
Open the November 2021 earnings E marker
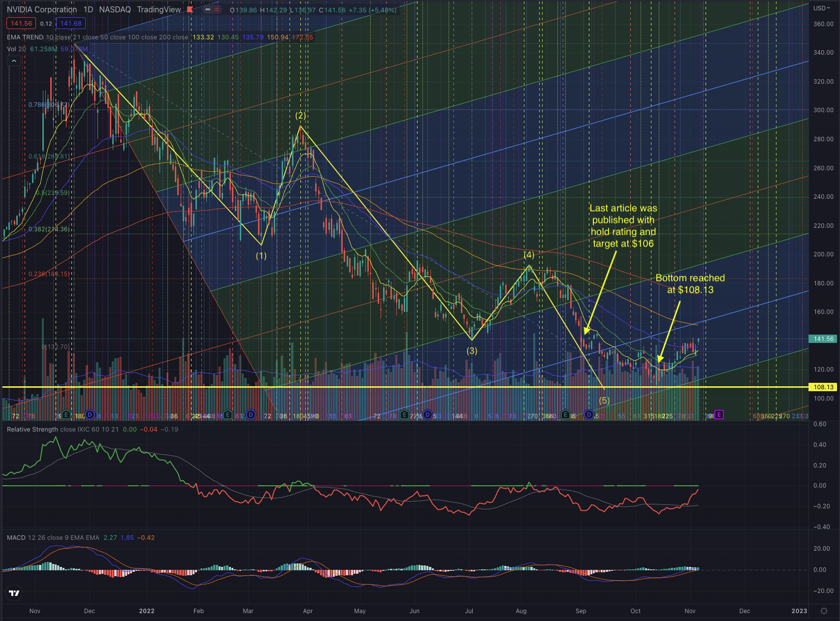[65, 415]
